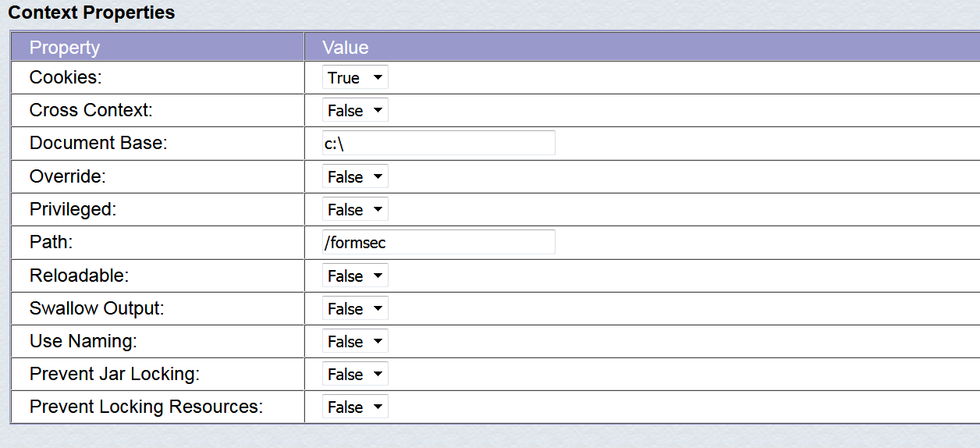Viewport: 980px width, 448px height.
Task: Expand the Prevent Jar Locking dropdown
Action: (x=355, y=375)
